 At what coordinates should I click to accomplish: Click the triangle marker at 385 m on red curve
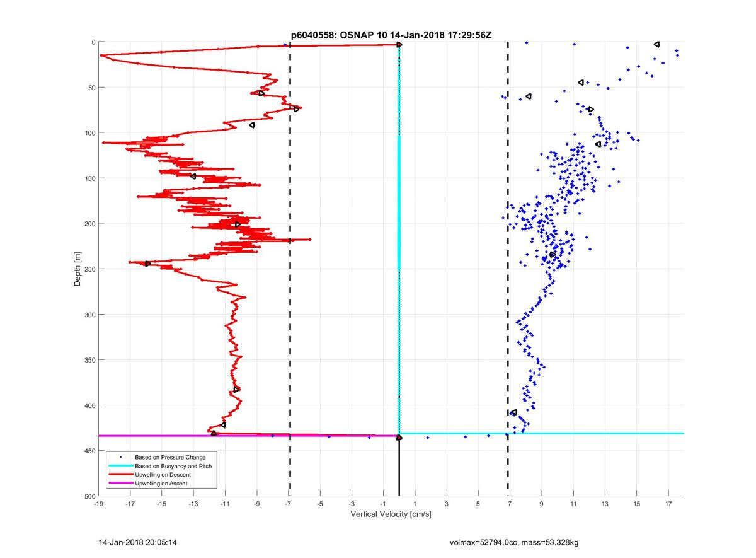click(236, 390)
